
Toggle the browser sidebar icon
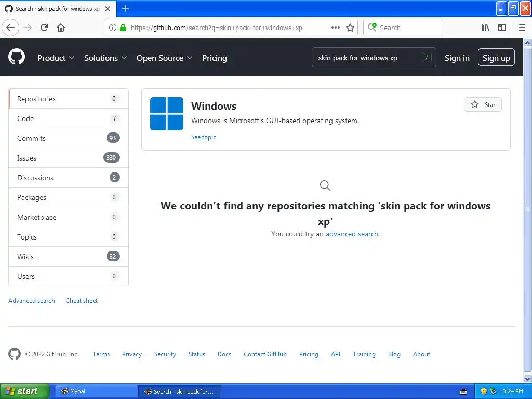coord(502,28)
